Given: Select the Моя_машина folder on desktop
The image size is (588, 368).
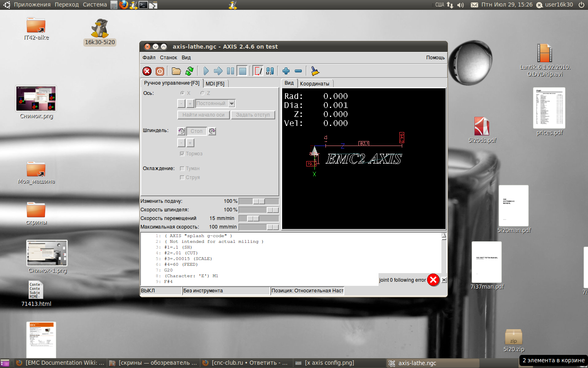Looking at the screenshot, I should click(36, 173).
